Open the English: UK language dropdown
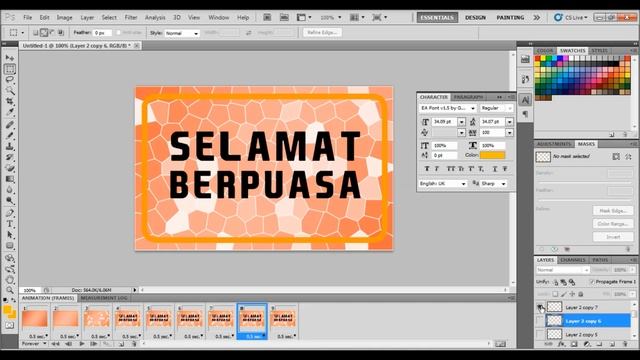Screen dimensions: 640x360 [443, 184]
